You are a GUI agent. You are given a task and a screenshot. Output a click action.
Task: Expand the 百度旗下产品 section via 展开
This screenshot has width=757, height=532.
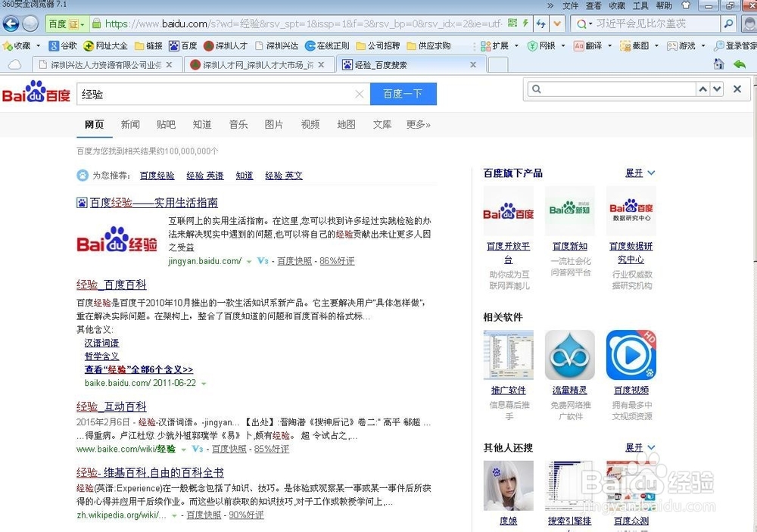[x=634, y=173]
